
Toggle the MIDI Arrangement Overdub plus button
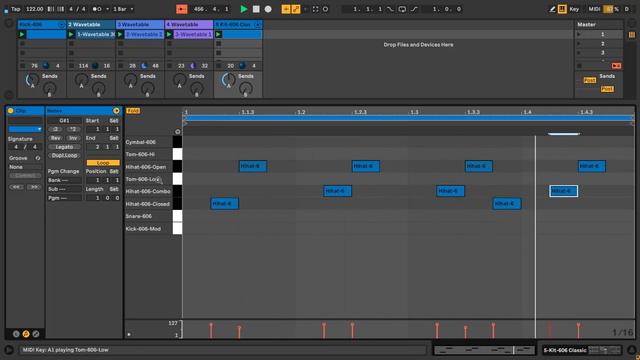tap(286, 9)
